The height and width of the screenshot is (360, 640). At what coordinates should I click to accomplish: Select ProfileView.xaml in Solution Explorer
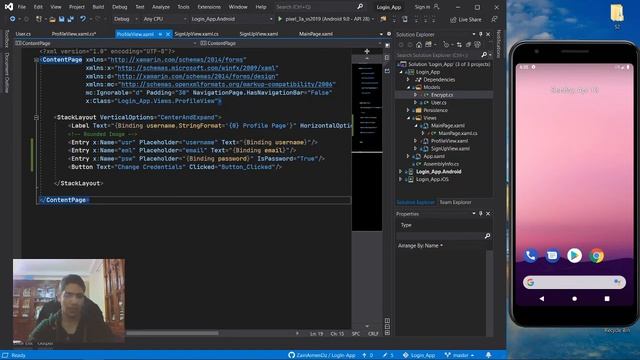449,141
